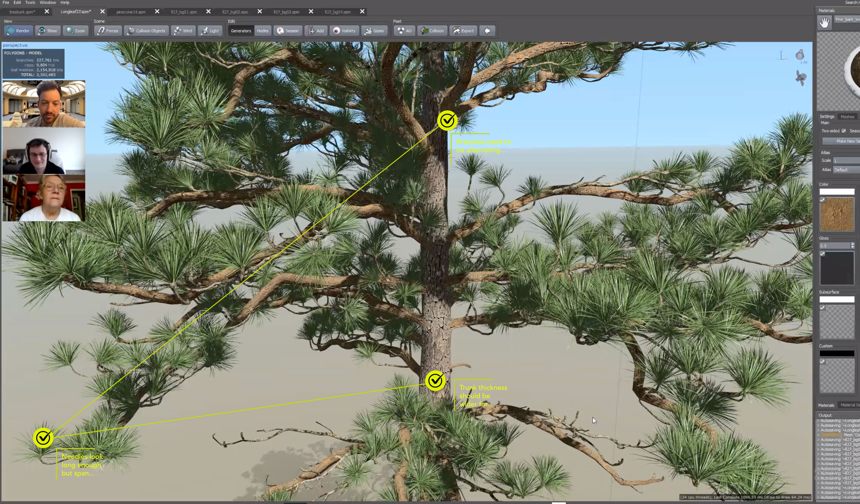The image size is (860, 504).
Task: Click the Render view button
Action: pos(19,31)
